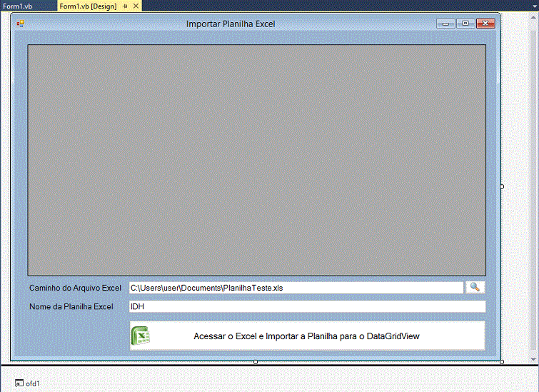Click Acessar o Excel e Importar button
Viewport: 539px width, 392px height.
307,336
